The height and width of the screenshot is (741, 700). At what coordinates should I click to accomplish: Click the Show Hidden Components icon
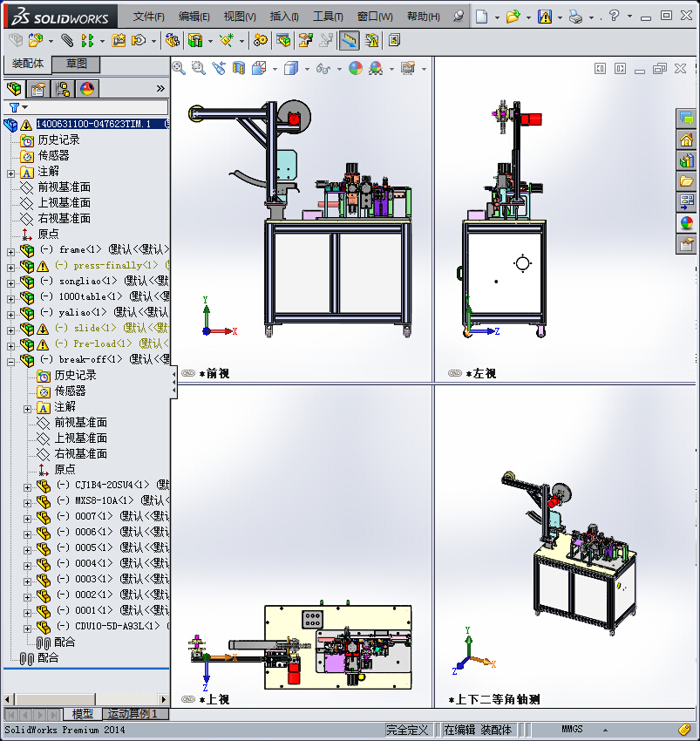tap(172, 40)
